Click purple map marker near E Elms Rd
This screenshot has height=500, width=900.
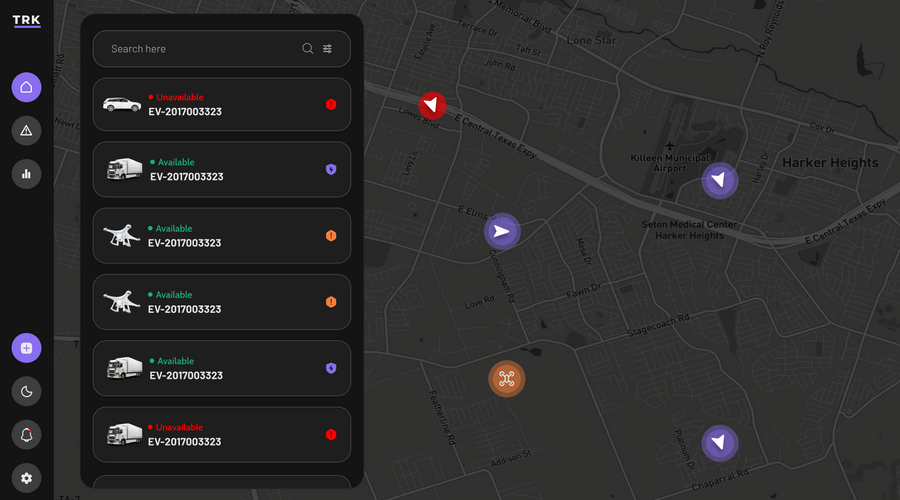pyautogui.click(x=502, y=231)
